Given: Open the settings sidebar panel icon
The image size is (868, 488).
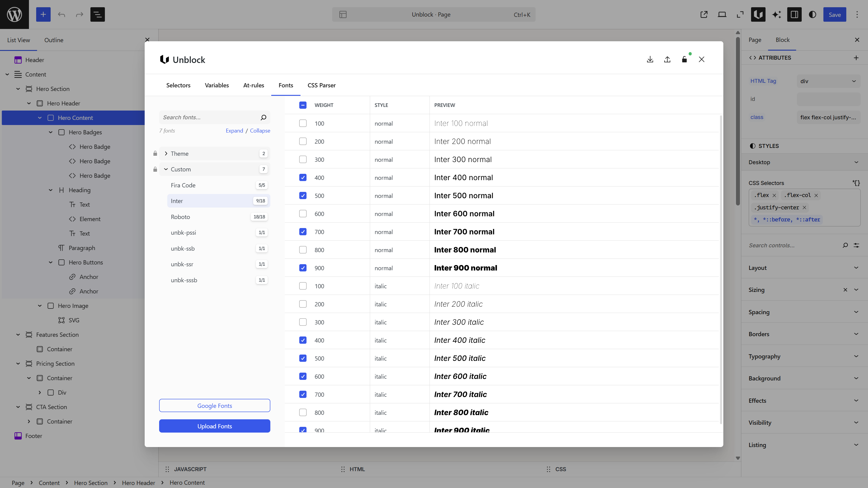Looking at the screenshot, I should click(794, 14).
